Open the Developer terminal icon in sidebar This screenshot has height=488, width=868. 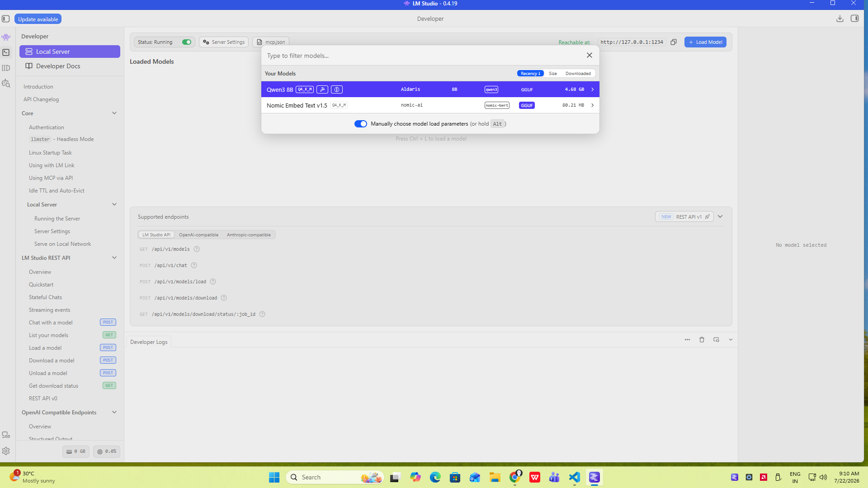pos(6,52)
